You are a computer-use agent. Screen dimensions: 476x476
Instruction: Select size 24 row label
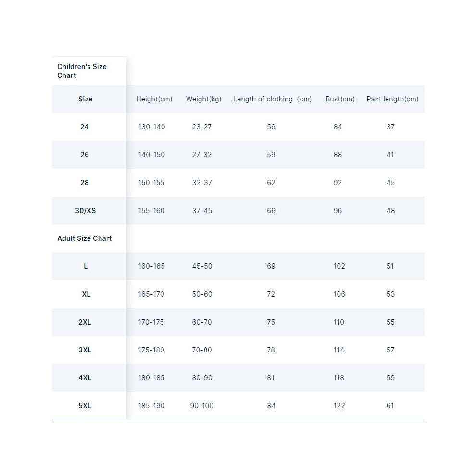[85, 127]
